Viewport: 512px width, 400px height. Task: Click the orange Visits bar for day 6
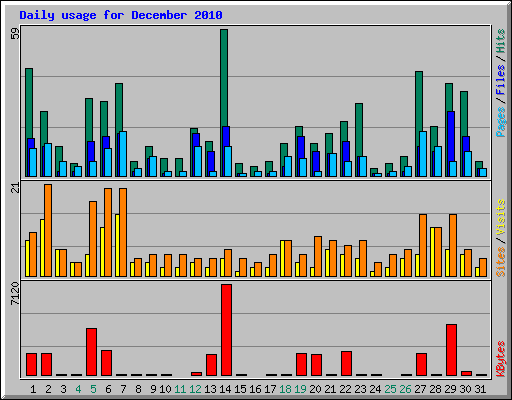108,232
